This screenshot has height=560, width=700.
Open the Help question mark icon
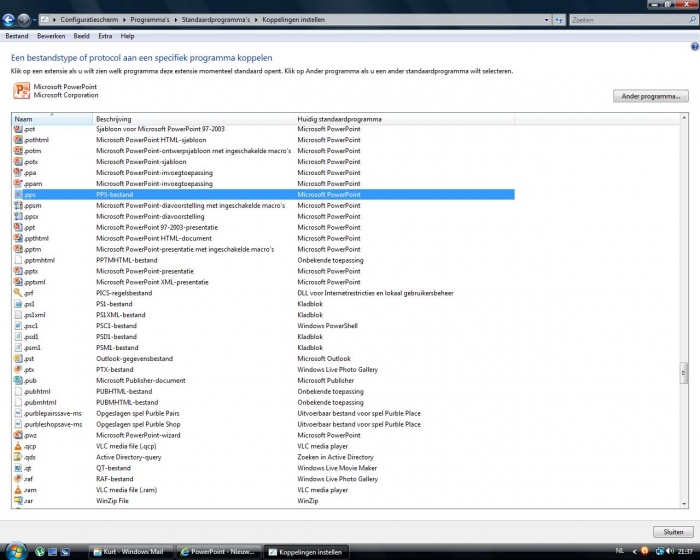pyautogui.click(x=695, y=46)
